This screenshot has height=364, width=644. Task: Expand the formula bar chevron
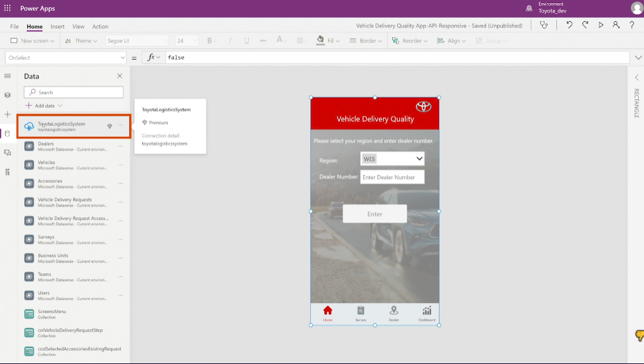[x=638, y=58]
